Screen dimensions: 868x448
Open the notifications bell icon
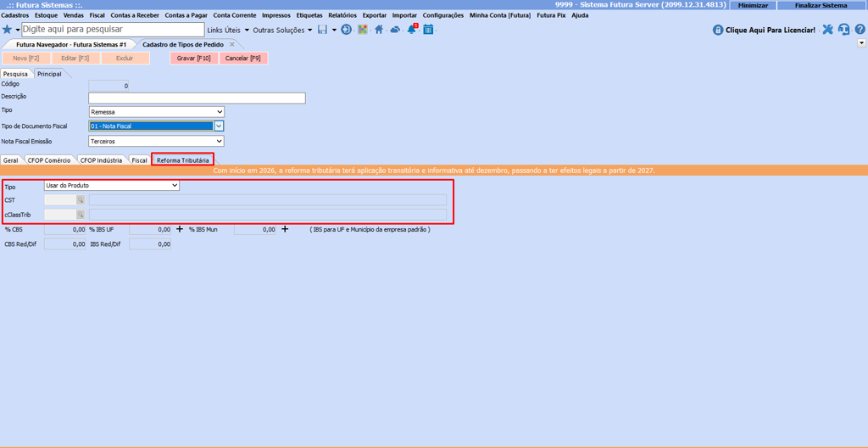pyautogui.click(x=412, y=30)
